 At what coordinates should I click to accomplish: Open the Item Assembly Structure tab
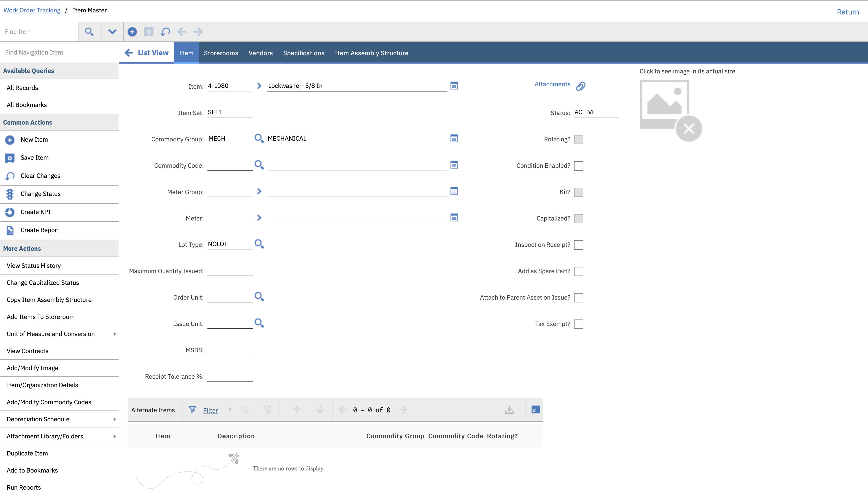371,53
